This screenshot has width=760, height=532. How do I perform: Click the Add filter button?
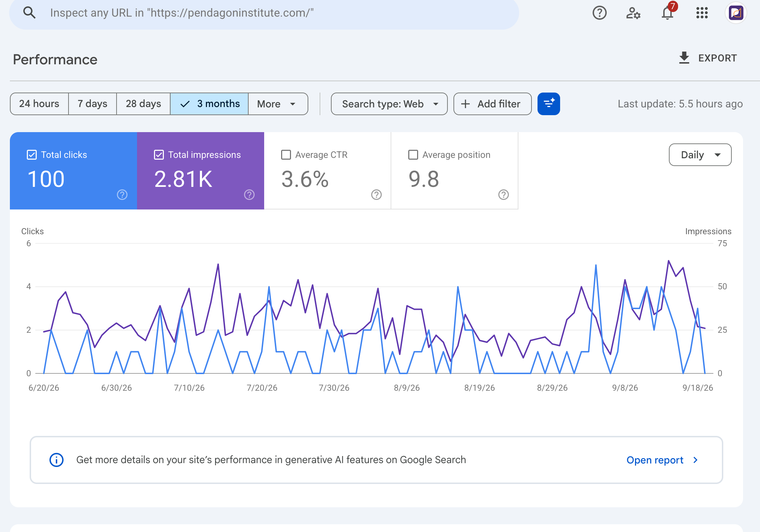(492, 104)
